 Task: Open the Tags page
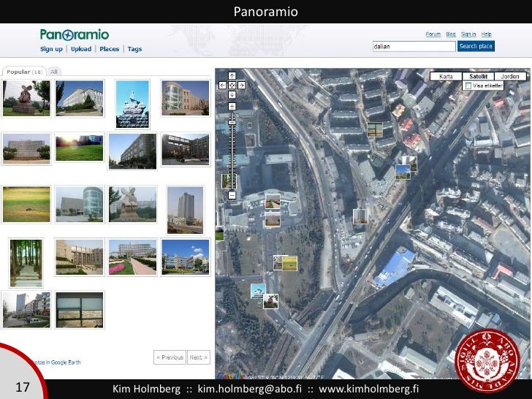click(134, 49)
